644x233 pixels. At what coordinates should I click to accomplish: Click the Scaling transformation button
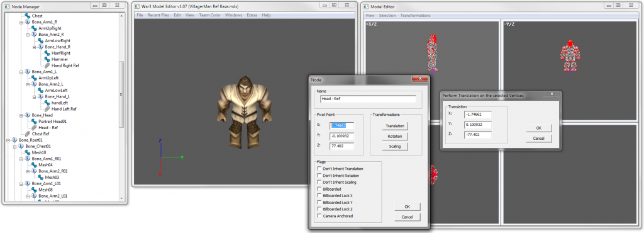[395, 146]
